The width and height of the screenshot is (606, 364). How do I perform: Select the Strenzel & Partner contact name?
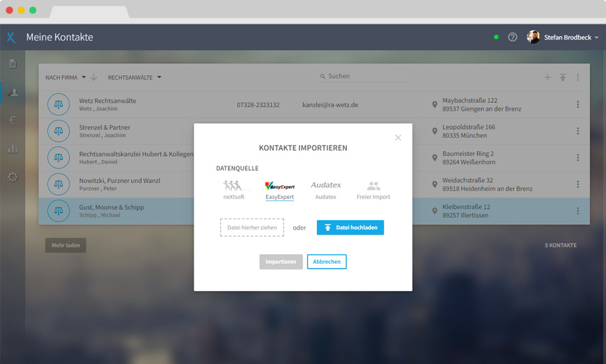(x=104, y=127)
